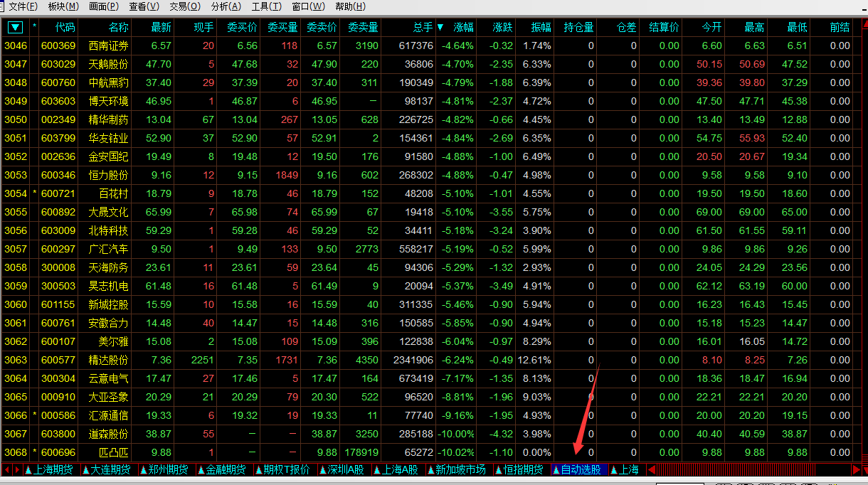Open the 窗口(W) menu
The image size is (868, 485).
click(308, 6)
